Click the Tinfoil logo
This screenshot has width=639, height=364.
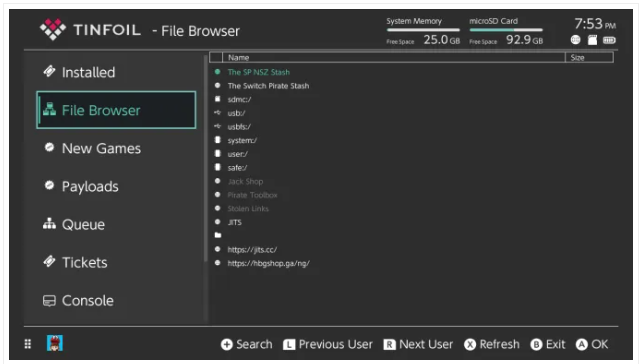pyautogui.click(x=53, y=29)
